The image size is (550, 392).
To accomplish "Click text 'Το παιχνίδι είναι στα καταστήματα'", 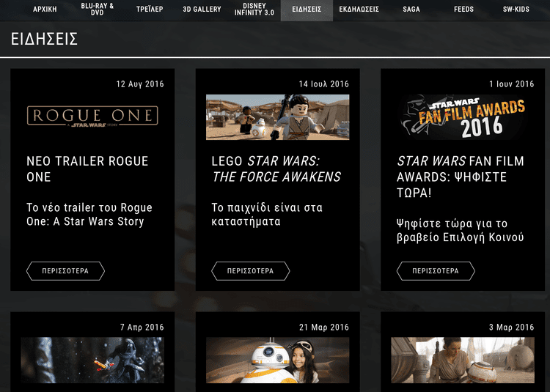I will click(267, 215).
